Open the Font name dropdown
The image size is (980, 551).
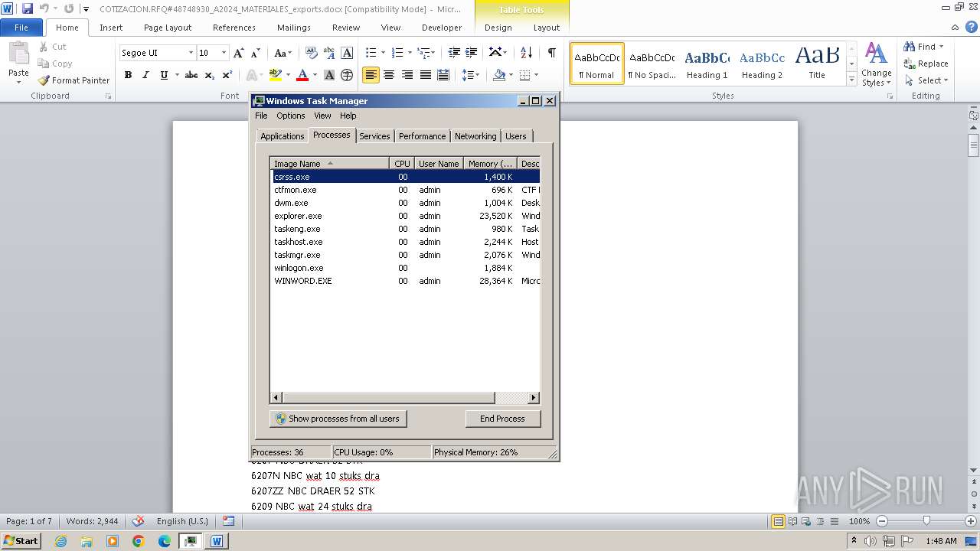[191, 53]
